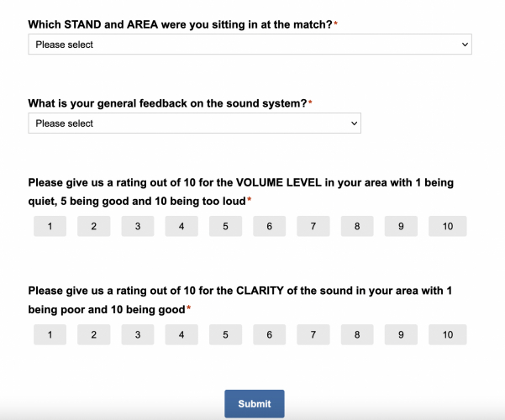
Task: Rate VOLUME LEVEL as 2
Action: (x=94, y=226)
